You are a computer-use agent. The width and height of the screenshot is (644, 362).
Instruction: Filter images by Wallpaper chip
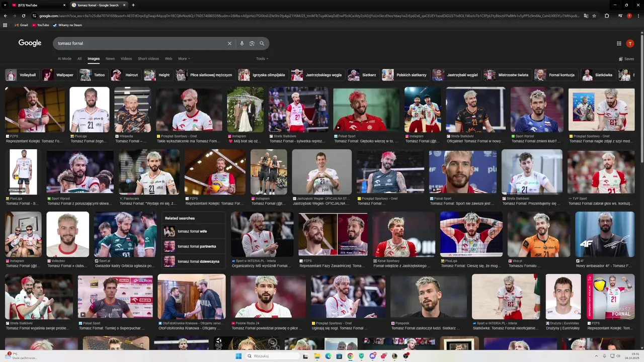[x=59, y=75]
